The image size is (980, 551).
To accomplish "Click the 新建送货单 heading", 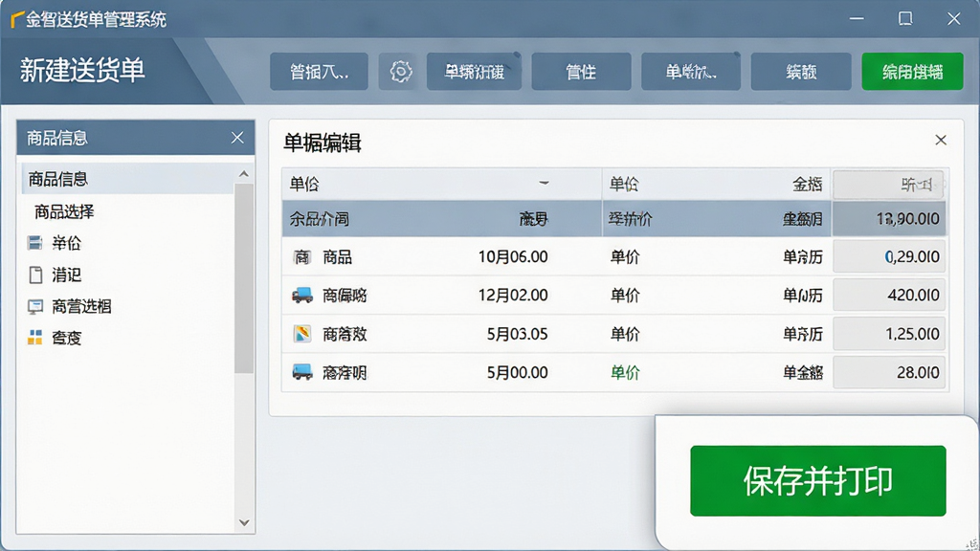I will (82, 70).
